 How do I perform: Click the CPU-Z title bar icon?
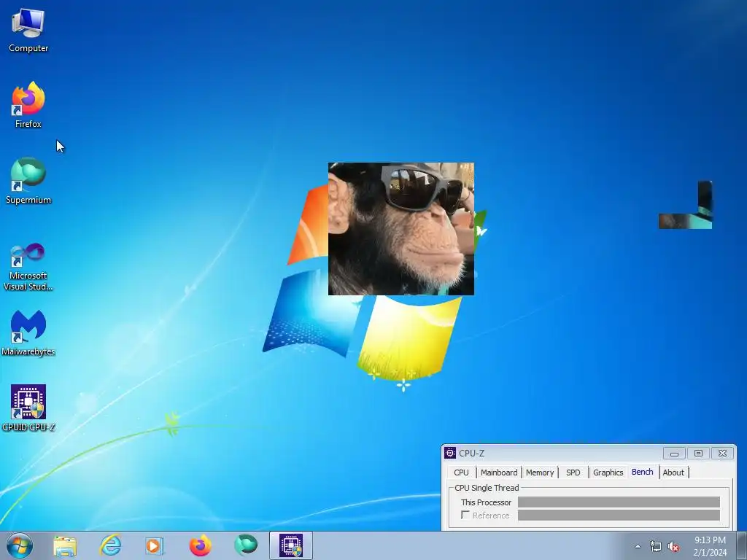click(x=449, y=453)
